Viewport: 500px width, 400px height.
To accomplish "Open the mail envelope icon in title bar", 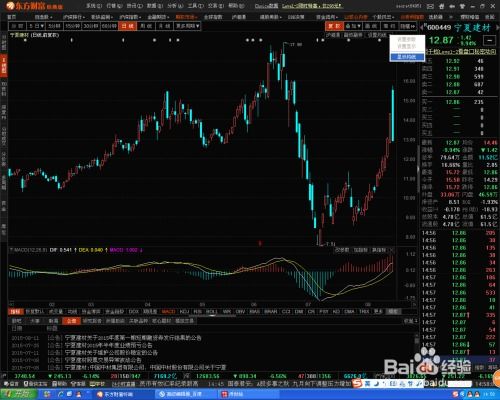I will (430, 6).
